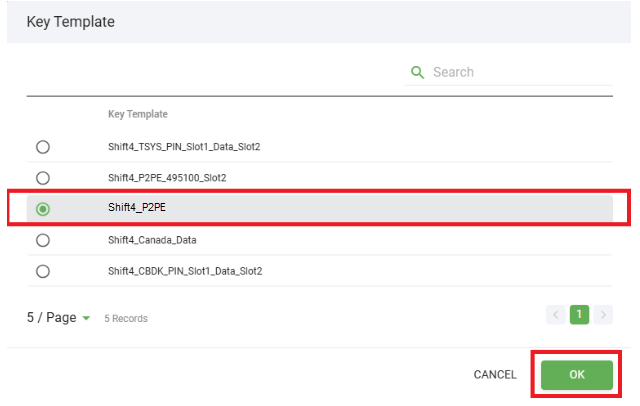Click the Shift4_Canada_Data row text

pyautogui.click(x=154, y=240)
